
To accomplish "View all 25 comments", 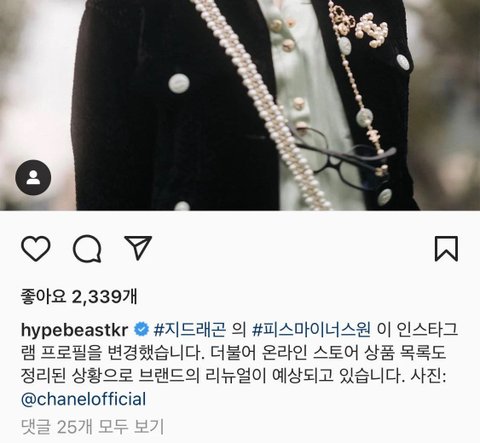I will click(x=92, y=426).
